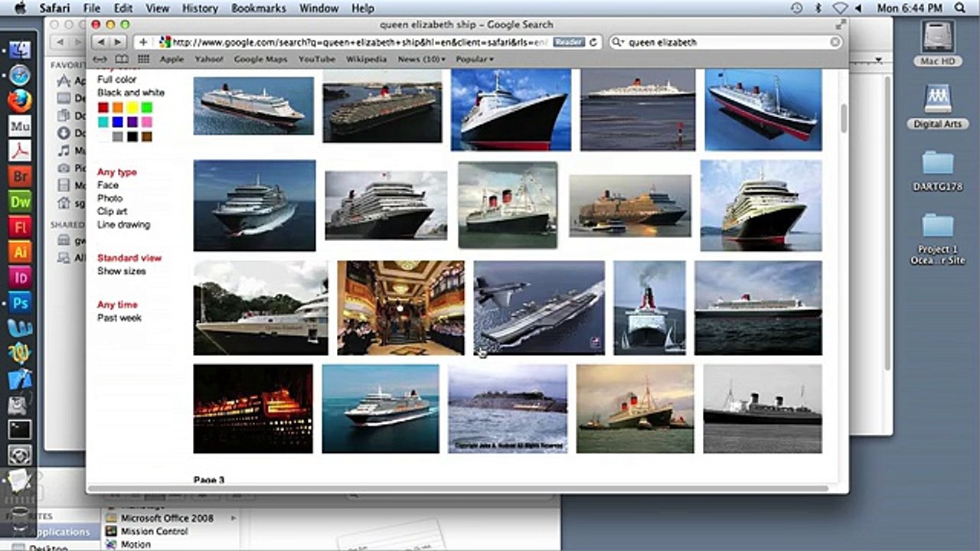This screenshot has height=551, width=980.
Task: Open Bluetooth status menu
Action: (818, 8)
